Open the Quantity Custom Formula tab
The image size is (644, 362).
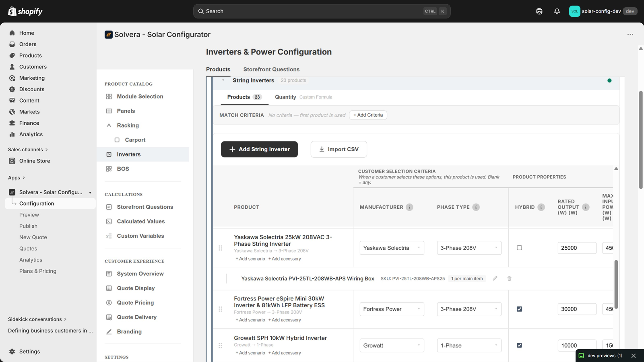(x=303, y=97)
